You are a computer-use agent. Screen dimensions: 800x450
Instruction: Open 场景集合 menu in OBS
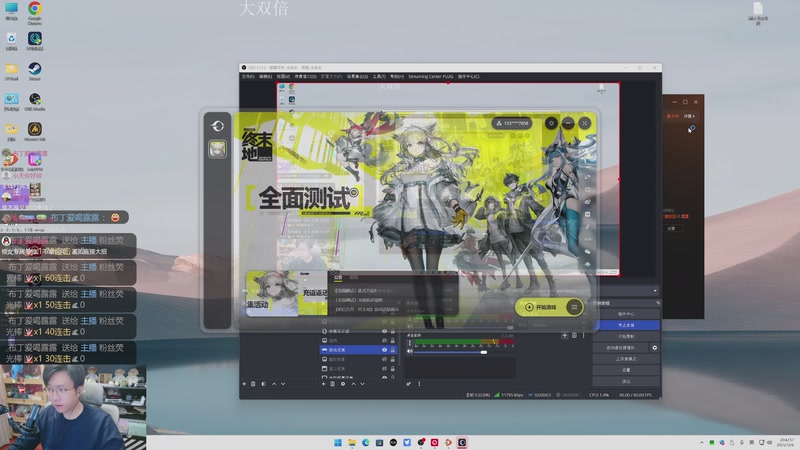coord(357,77)
